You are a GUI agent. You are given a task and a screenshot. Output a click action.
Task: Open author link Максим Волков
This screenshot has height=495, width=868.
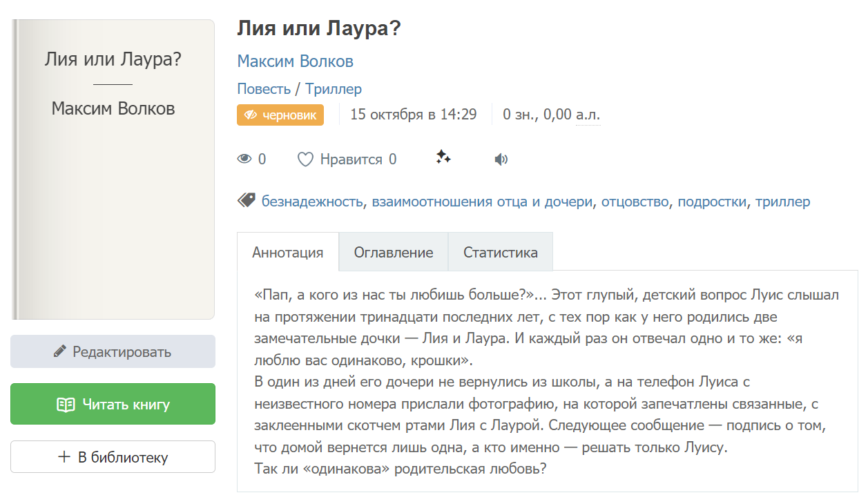295,61
